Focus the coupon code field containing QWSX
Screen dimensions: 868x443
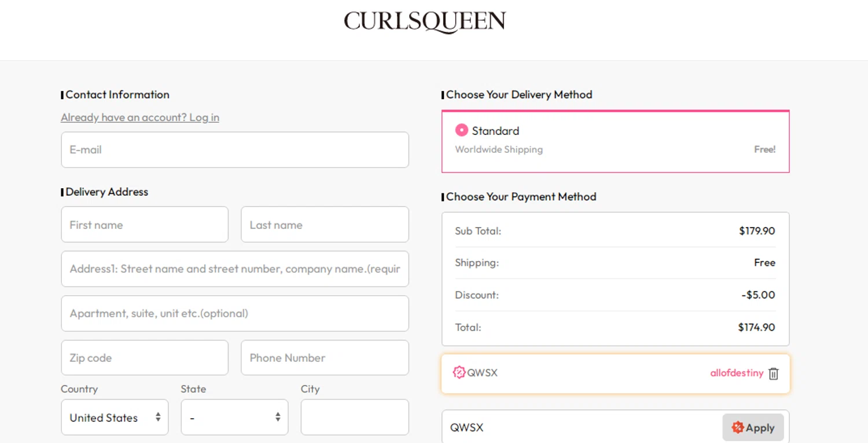(582, 427)
